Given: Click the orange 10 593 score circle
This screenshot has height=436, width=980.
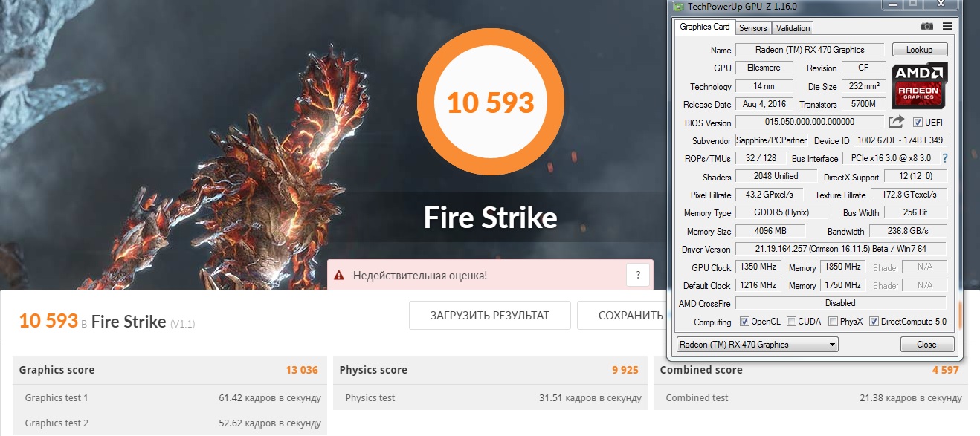Looking at the screenshot, I should tap(491, 103).
